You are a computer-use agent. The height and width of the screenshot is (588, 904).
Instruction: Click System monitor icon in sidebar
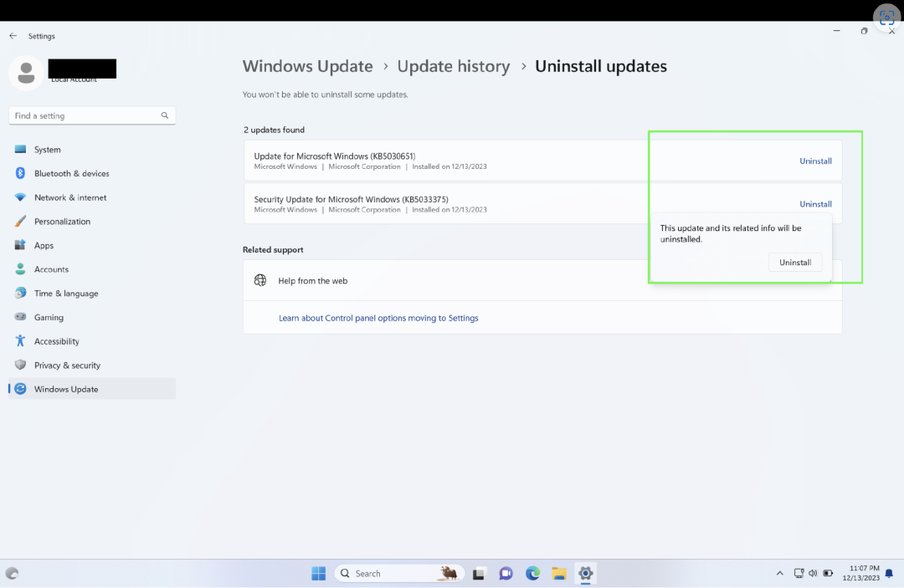20,149
